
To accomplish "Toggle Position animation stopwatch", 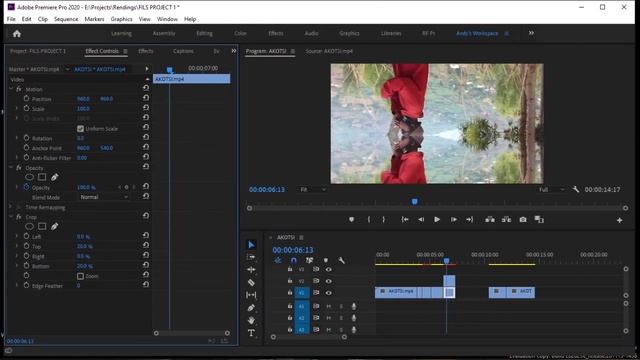I will [27, 99].
